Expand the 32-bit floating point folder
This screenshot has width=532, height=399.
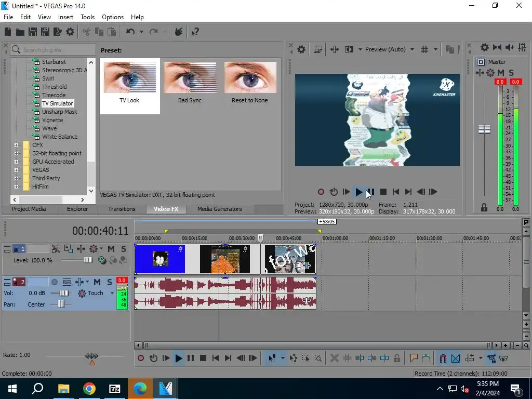pos(16,153)
